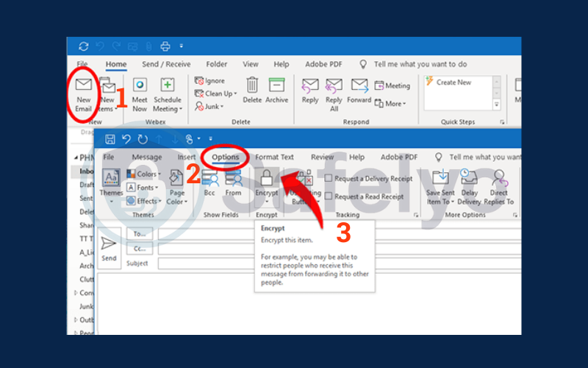Image resolution: width=588 pixels, height=368 pixels.
Task: Click the Archive icon in Delete group
Action: pos(276,85)
